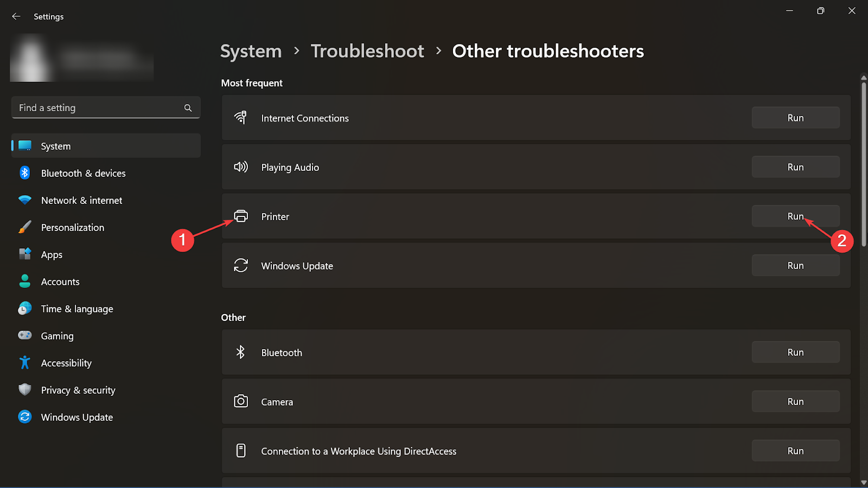The width and height of the screenshot is (868, 488).
Task: Go to Troubleshoot breadcrumb link
Action: pos(367,51)
